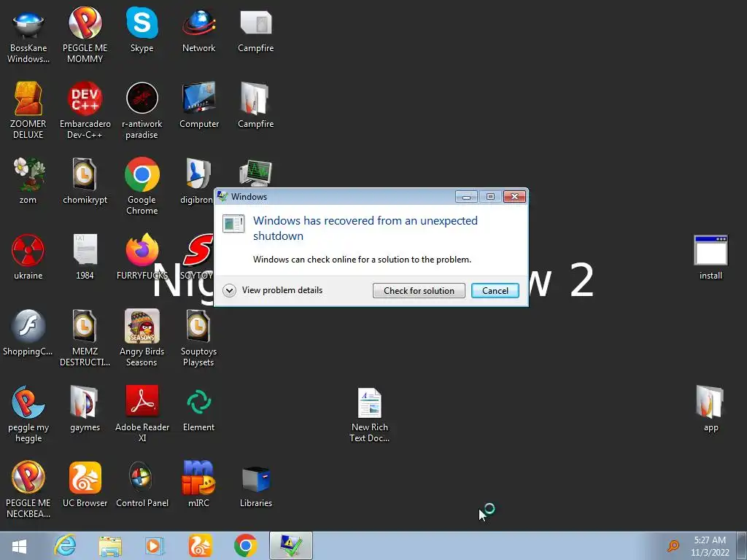Open Angry Birds Seasons shortcut

(142, 338)
